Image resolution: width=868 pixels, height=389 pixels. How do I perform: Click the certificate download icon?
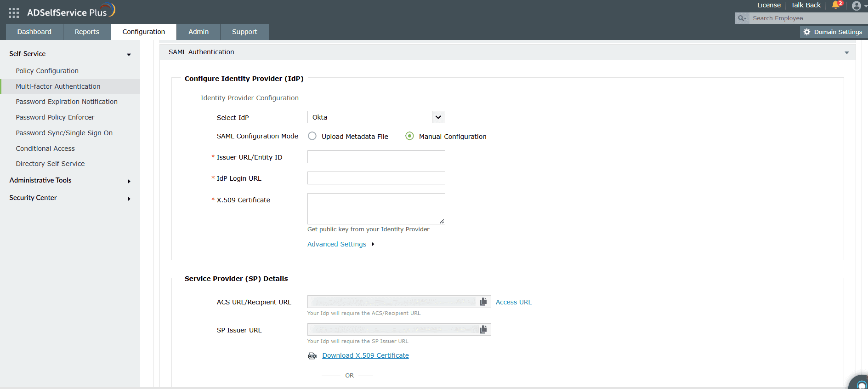312,356
